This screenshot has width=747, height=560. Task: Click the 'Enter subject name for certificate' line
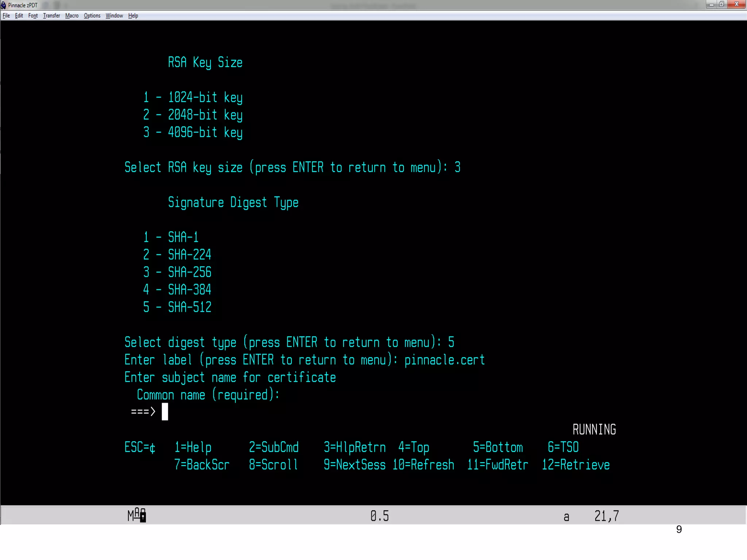click(230, 378)
